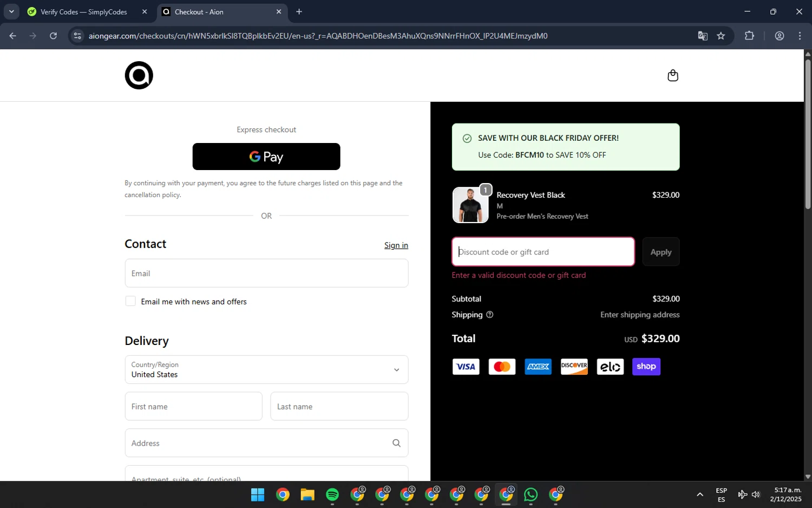The image size is (812, 508).
Task: Go back to the previous page
Action: [x=13, y=36]
